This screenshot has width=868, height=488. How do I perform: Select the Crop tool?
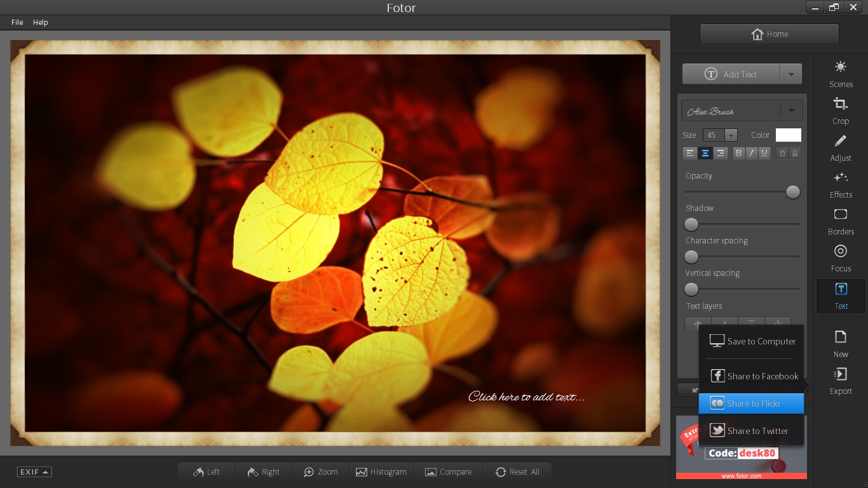point(841,111)
